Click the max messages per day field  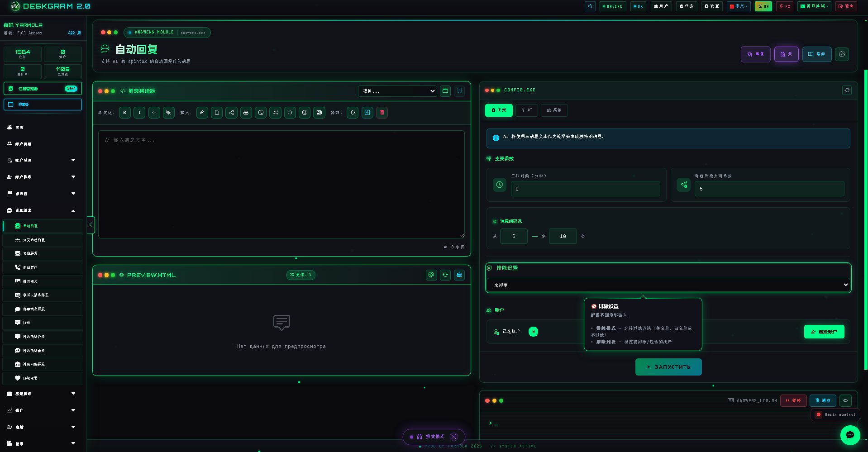click(769, 189)
